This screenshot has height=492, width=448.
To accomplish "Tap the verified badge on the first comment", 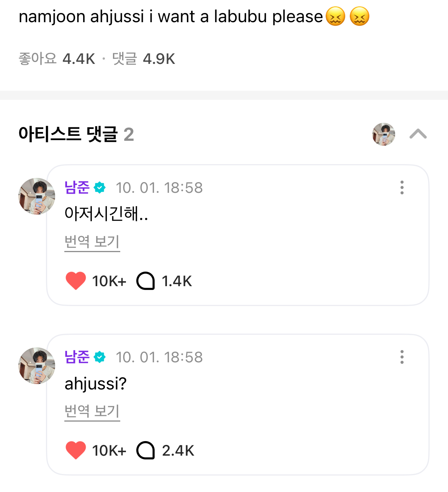I will tap(100, 187).
